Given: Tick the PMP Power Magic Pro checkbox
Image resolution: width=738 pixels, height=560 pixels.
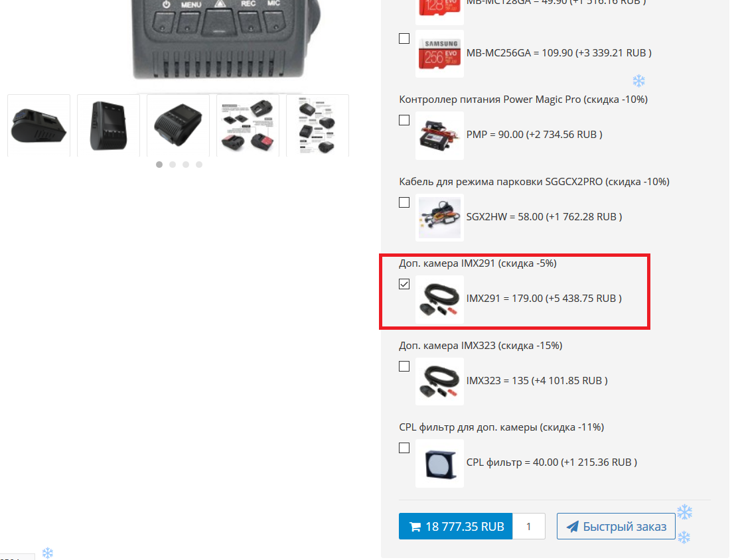Looking at the screenshot, I should (x=404, y=120).
